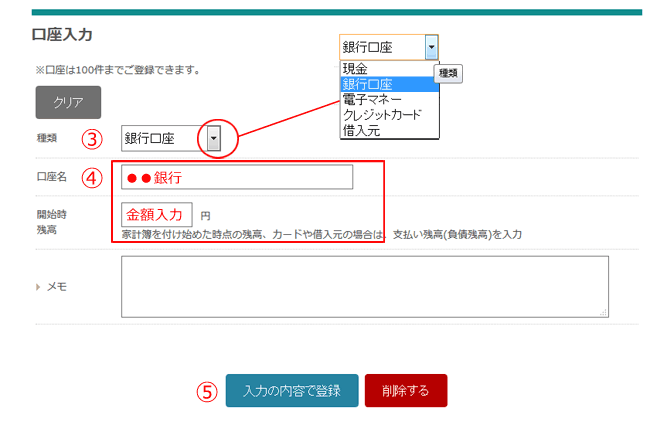Viewport: 650px width, 425px height.
Task: Focus the 口座名 text field
Action: tap(237, 177)
